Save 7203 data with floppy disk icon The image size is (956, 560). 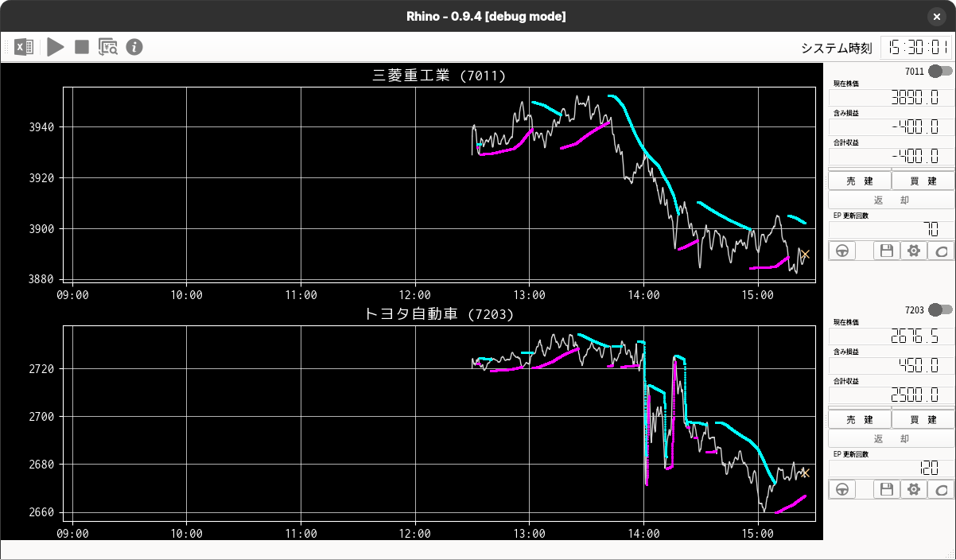(887, 489)
